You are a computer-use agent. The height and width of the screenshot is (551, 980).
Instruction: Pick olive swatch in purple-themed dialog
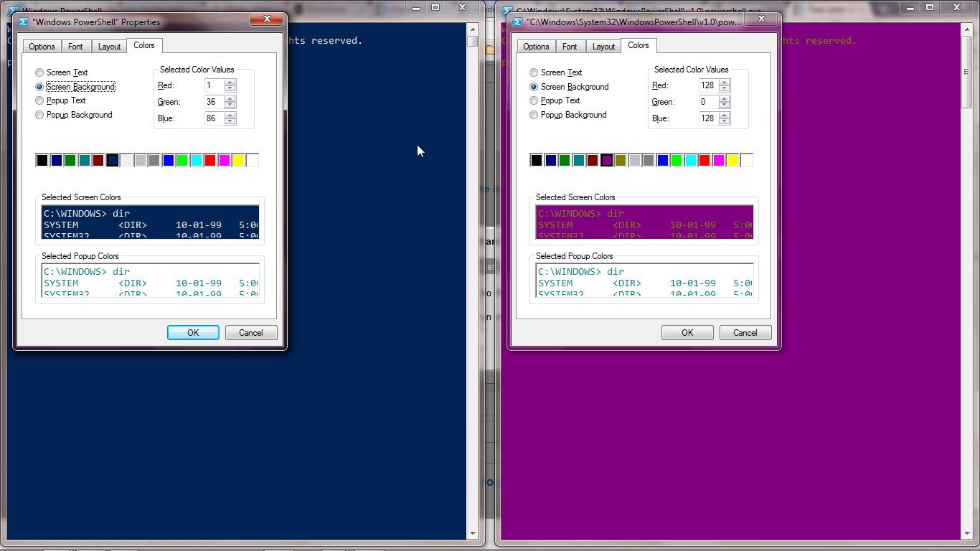(x=621, y=160)
